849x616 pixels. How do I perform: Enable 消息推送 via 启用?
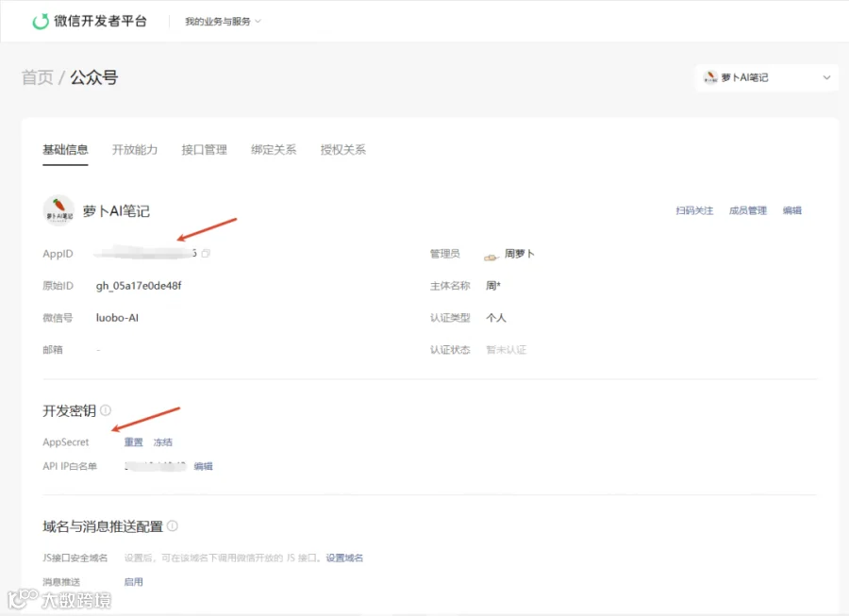tap(133, 582)
